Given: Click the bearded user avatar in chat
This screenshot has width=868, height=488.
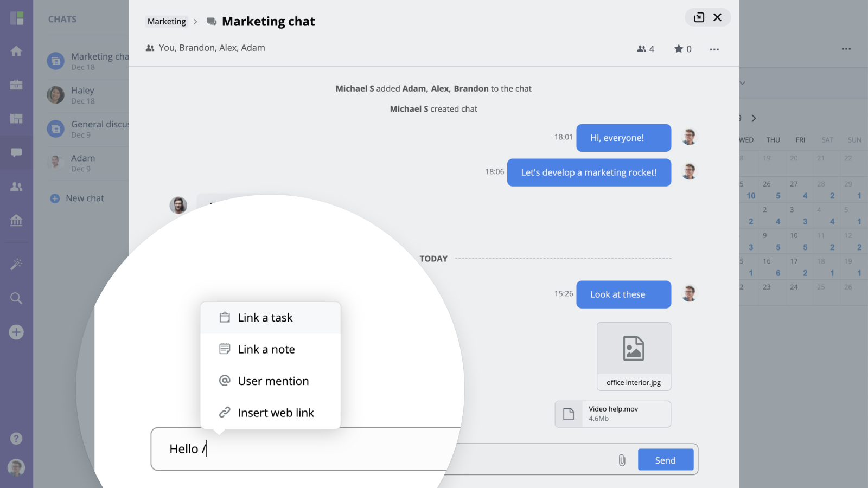Looking at the screenshot, I should pyautogui.click(x=178, y=205).
